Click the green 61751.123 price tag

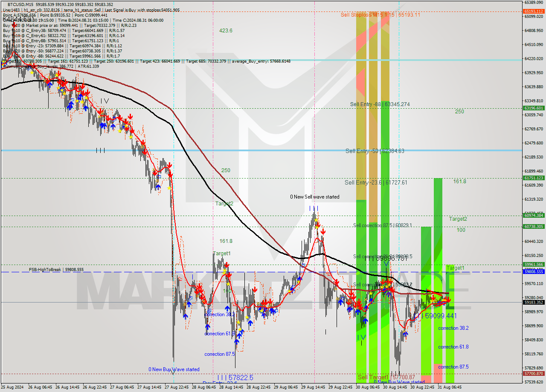tap(534, 178)
